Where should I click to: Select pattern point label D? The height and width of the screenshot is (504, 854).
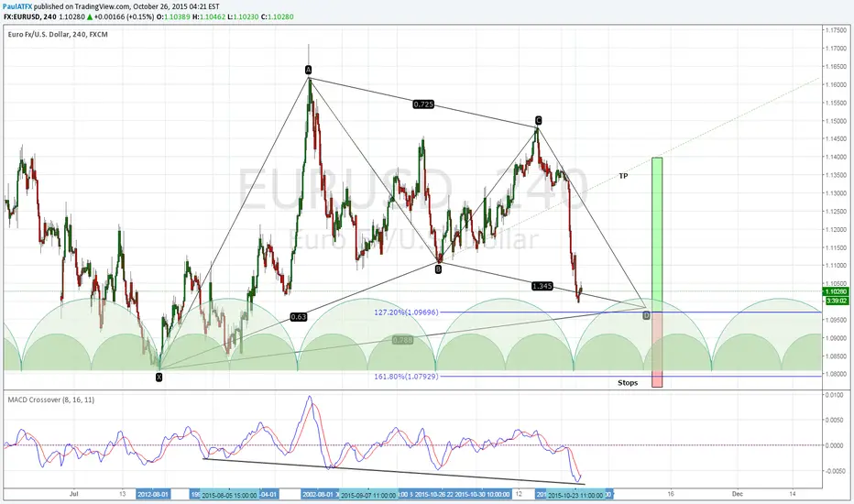647,315
